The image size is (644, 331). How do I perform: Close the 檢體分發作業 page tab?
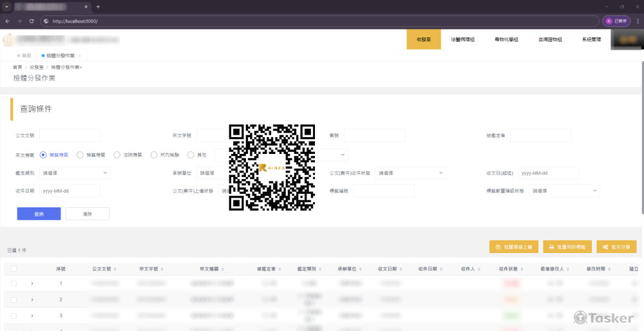coord(80,56)
